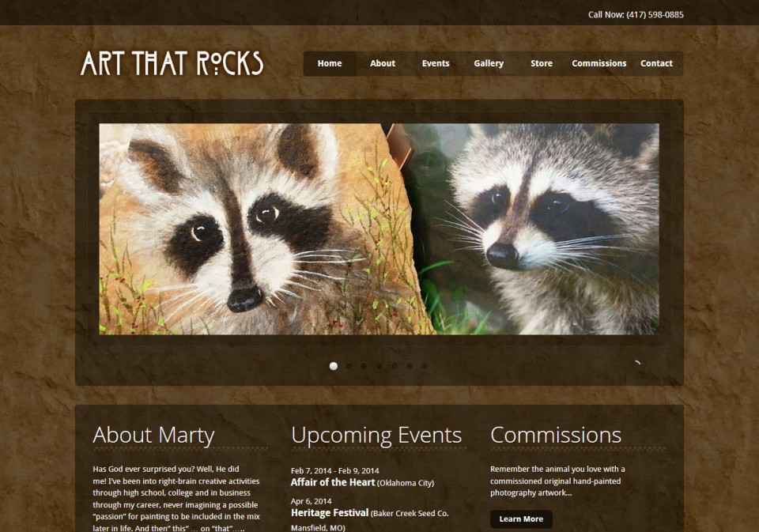This screenshot has height=532, width=759.
Task: Open the Contact page
Action: click(656, 63)
